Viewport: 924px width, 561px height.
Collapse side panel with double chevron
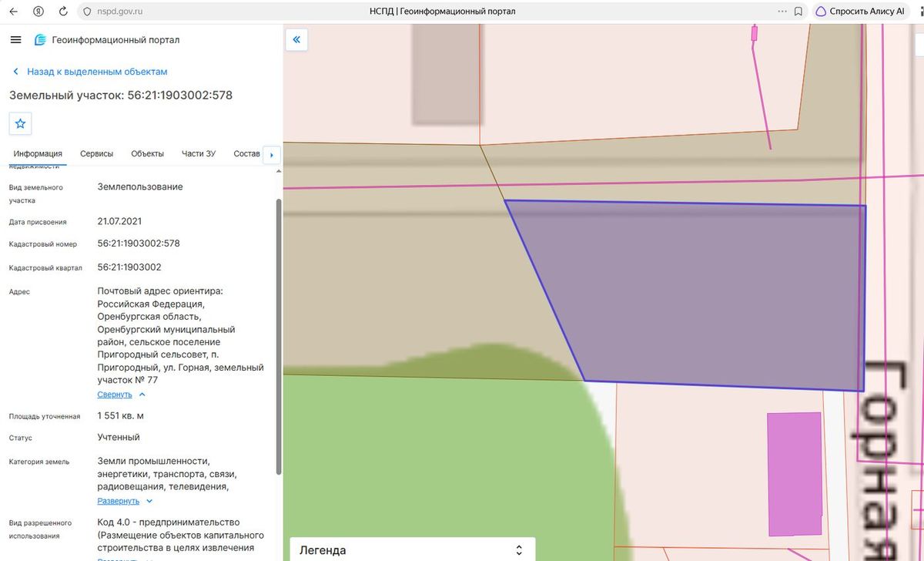[296, 40]
